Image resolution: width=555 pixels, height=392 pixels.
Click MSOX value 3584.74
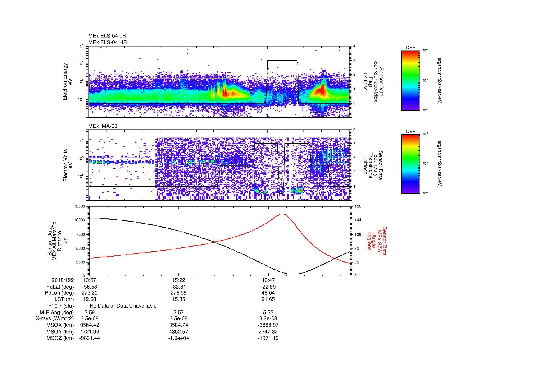178,325
